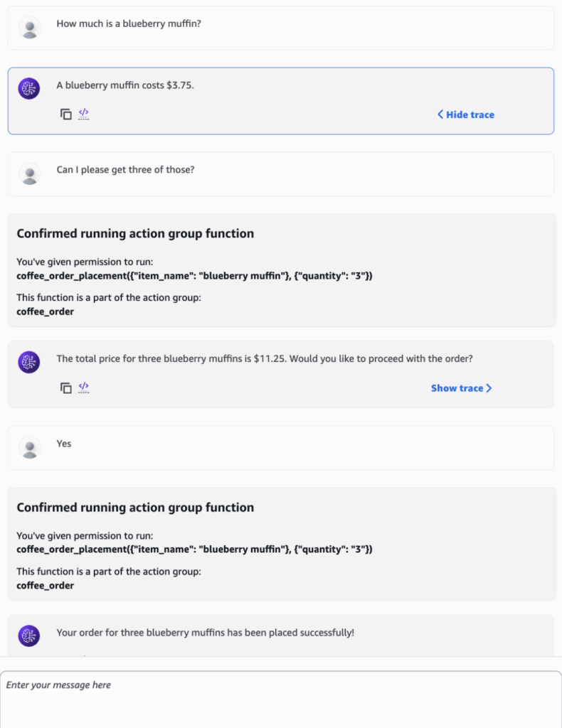Image resolution: width=562 pixels, height=728 pixels.
Task: Click the second "Confirmed running action group function" heading
Action: point(135,507)
